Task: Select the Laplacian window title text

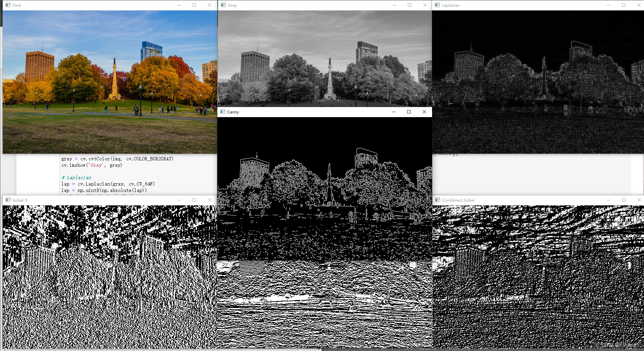Action: [x=451, y=5]
